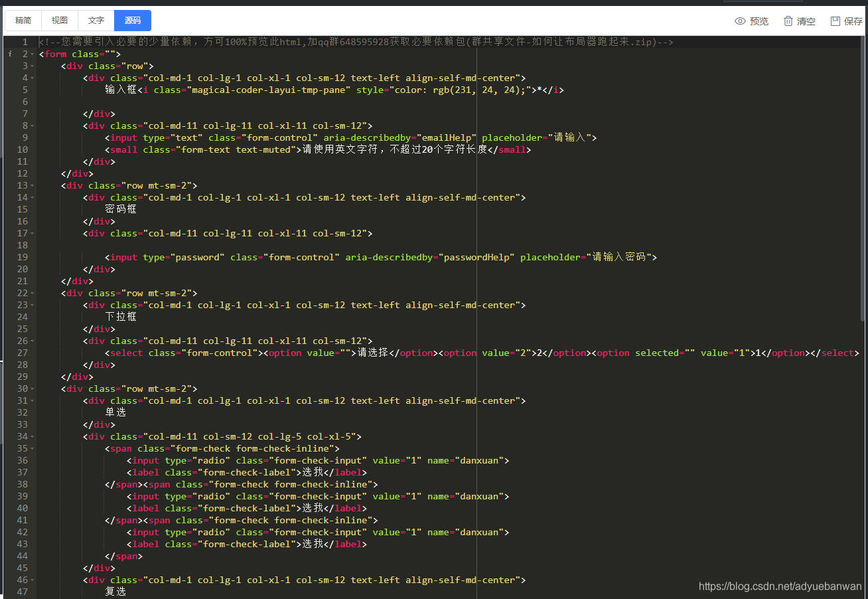868x599 pixels.
Task: Collapse the row mt-sm-2 div at line 13
Action: (x=33, y=185)
